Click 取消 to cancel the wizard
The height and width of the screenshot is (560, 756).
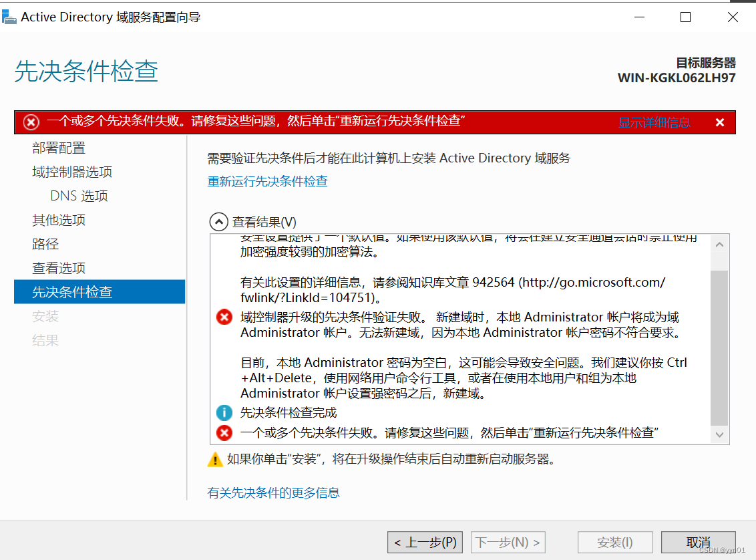(x=698, y=542)
